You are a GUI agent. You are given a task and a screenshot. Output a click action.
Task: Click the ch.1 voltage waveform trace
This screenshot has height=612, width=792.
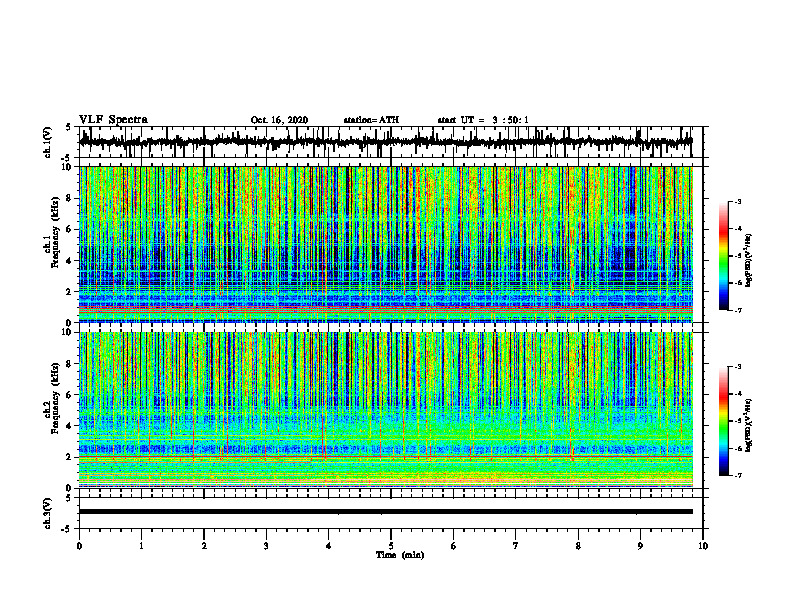[x=386, y=142]
